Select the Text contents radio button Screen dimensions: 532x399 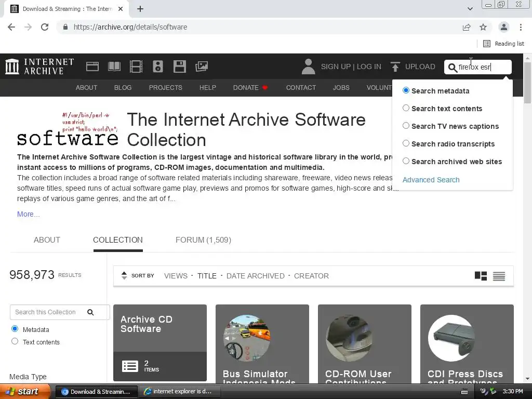(15, 341)
